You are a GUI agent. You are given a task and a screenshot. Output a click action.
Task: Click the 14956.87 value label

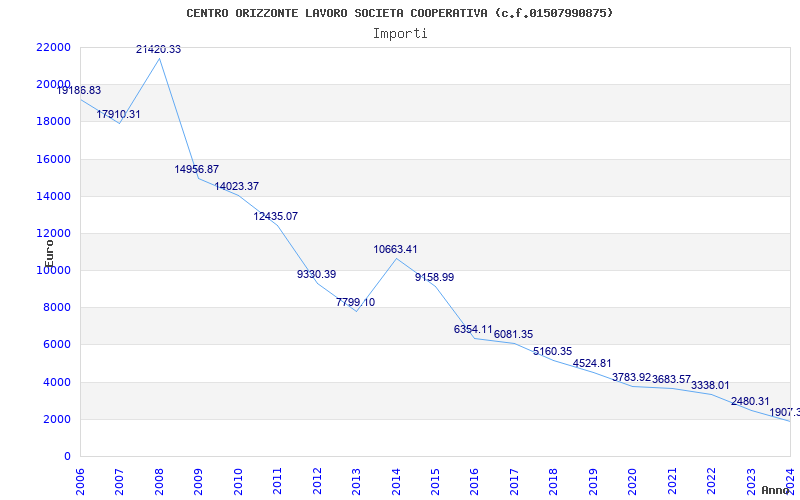pos(196,169)
